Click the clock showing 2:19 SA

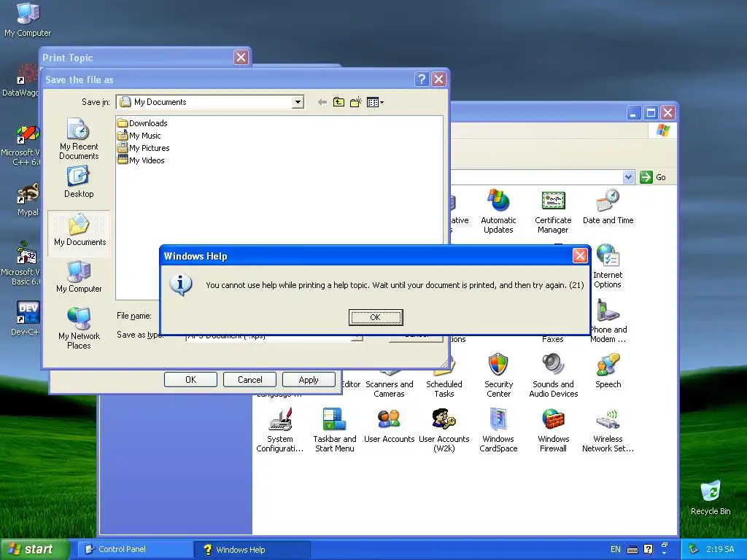click(720, 549)
